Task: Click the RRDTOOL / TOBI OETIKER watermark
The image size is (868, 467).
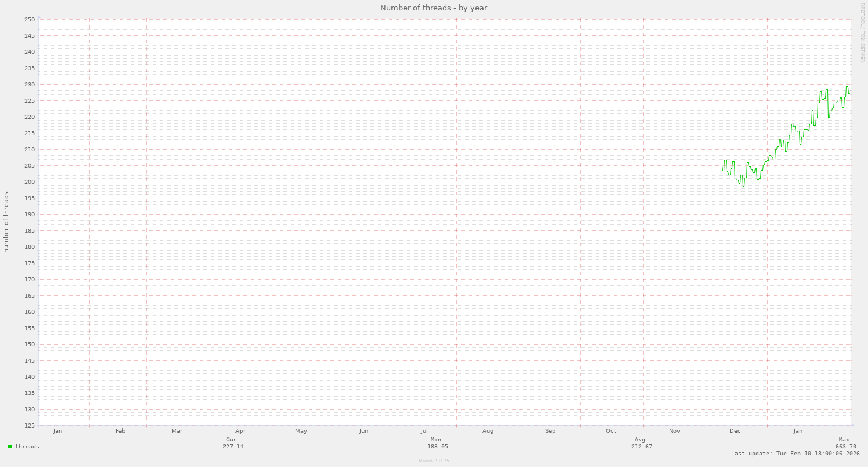Action: click(862, 32)
